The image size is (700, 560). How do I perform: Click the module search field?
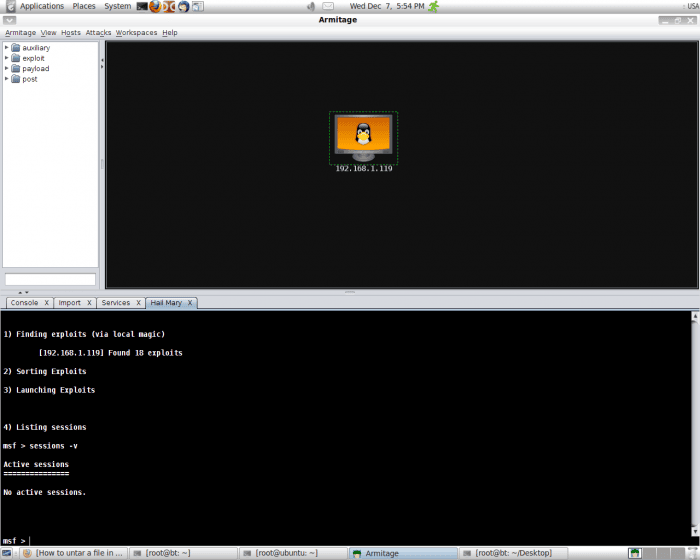click(x=50, y=279)
